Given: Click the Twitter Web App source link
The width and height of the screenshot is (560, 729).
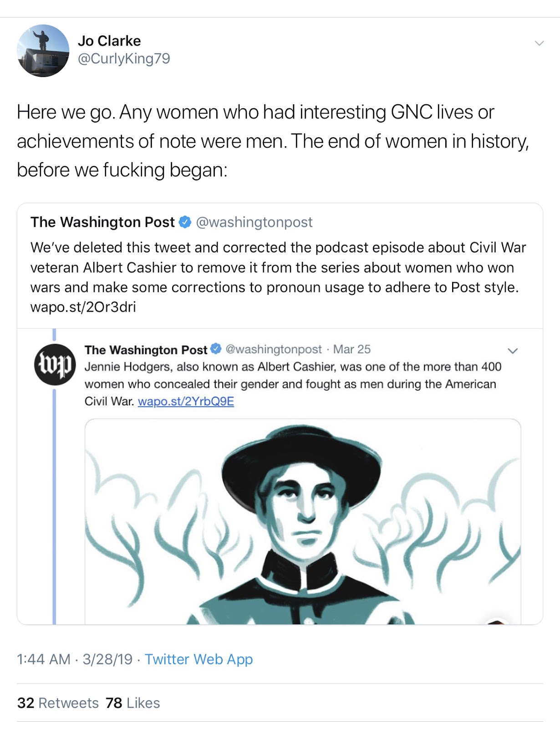Looking at the screenshot, I should (199, 659).
